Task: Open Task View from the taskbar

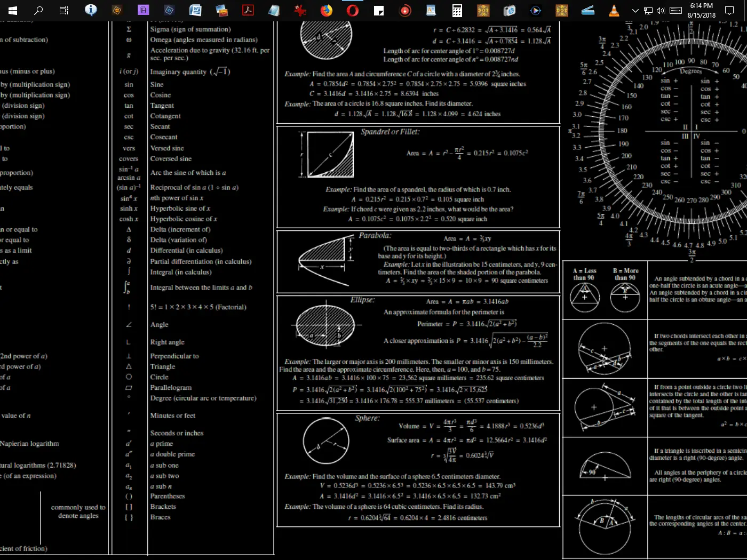Action: pos(64,11)
